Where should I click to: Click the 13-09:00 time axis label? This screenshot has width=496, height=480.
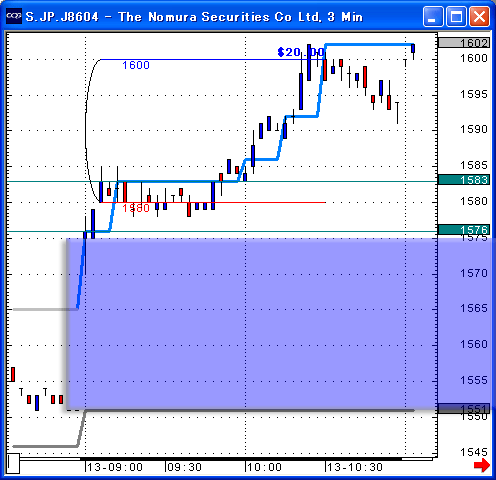coord(115,467)
